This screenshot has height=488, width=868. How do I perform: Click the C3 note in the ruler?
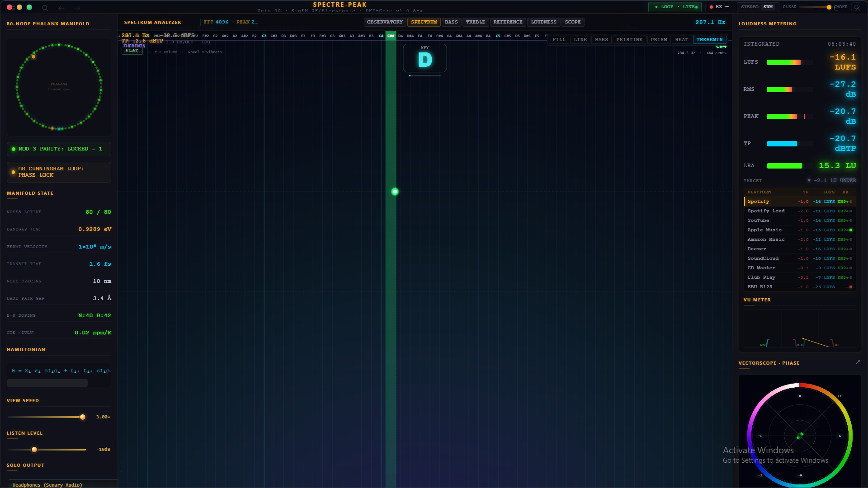pos(264,36)
